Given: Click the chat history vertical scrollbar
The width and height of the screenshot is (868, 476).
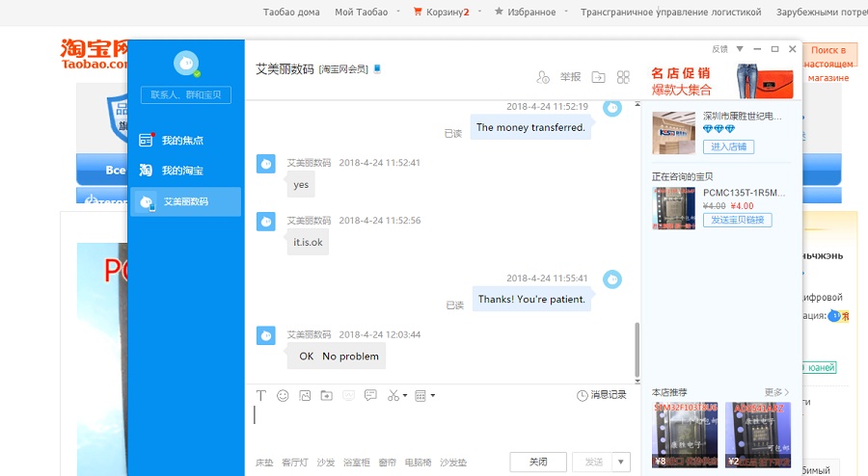Looking at the screenshot, I should [637, 349].
